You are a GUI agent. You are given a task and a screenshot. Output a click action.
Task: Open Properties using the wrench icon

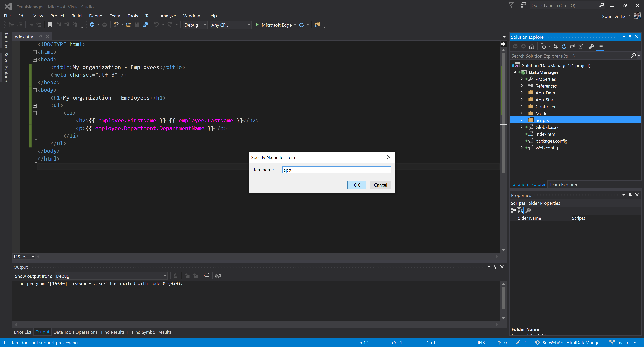point(591,46)
